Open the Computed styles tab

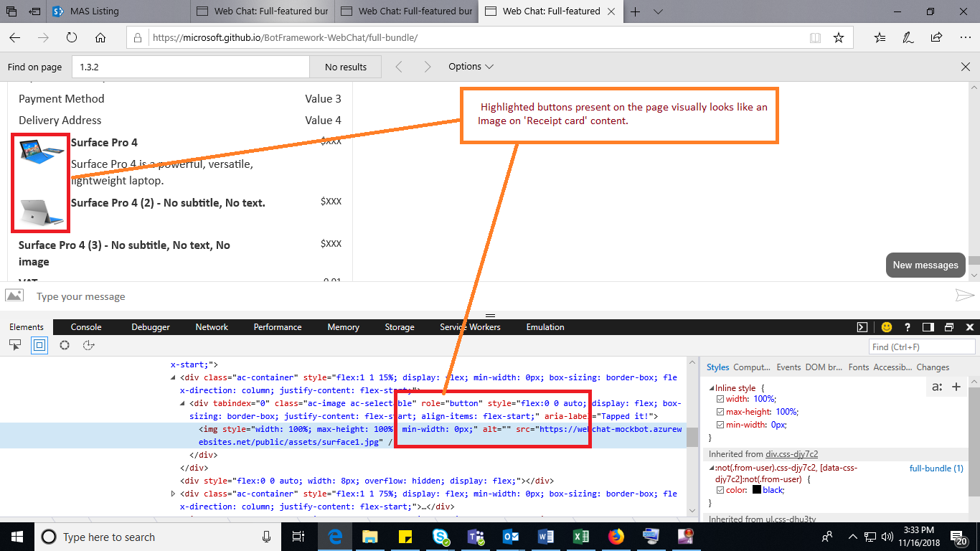click(x=752, y=367)
